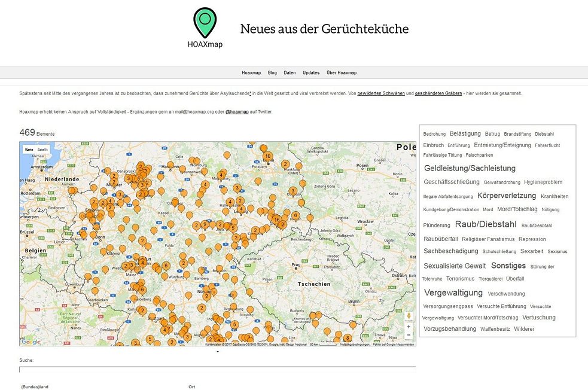Switch map to Satellit view

tap(42, 149)
